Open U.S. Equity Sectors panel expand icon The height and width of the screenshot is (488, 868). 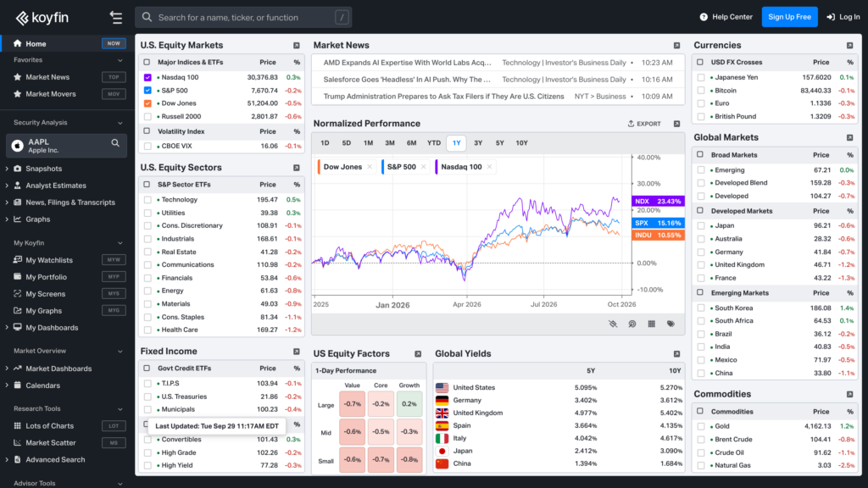(296, 168)
